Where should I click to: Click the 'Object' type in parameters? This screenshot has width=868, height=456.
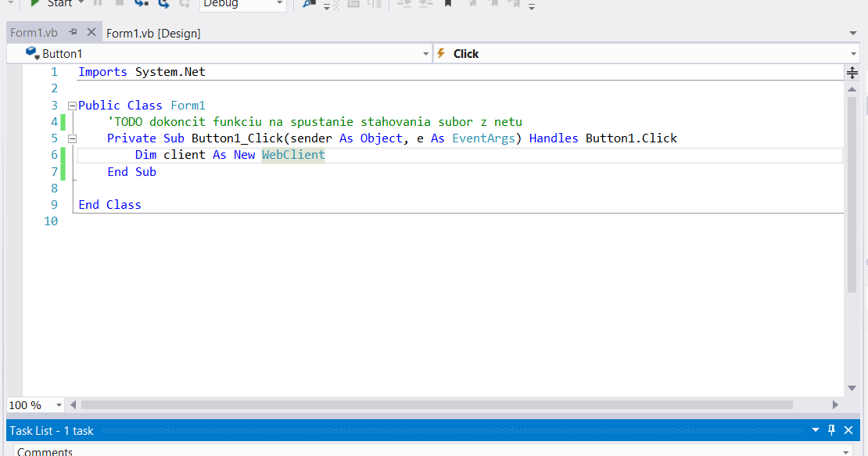point(382,138)
